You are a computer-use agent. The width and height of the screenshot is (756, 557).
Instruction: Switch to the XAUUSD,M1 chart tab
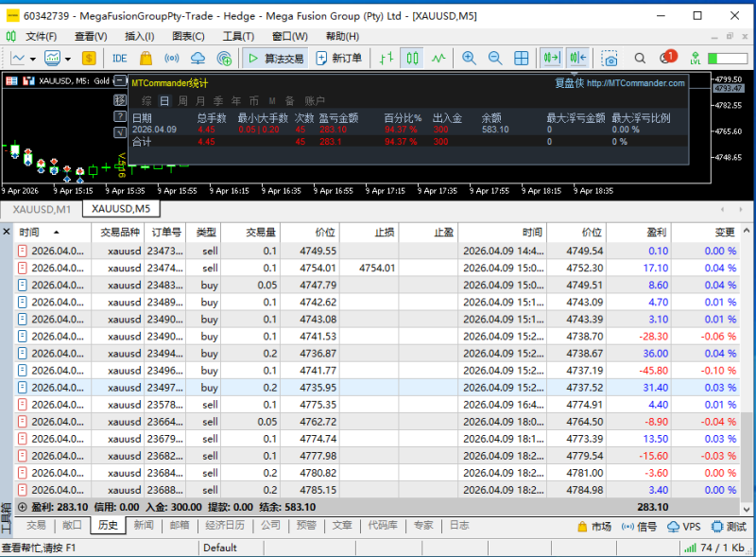[42, 209]
